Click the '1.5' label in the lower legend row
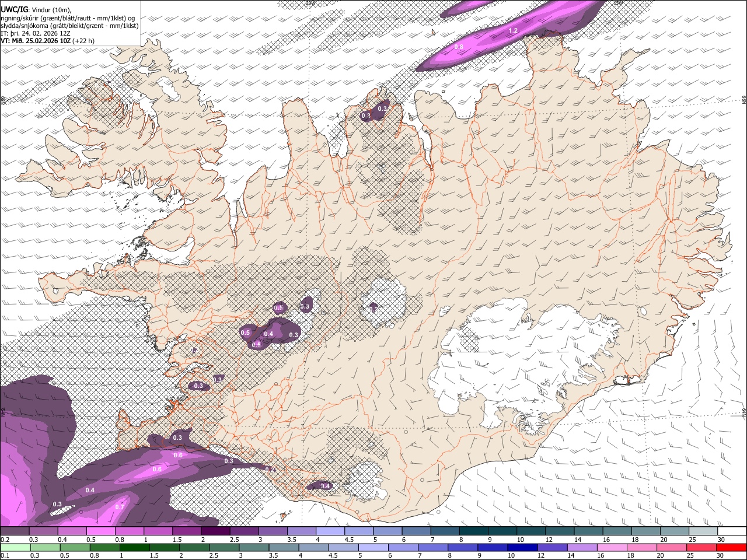This screenshot has width=747, height=560. coord(154,555)
